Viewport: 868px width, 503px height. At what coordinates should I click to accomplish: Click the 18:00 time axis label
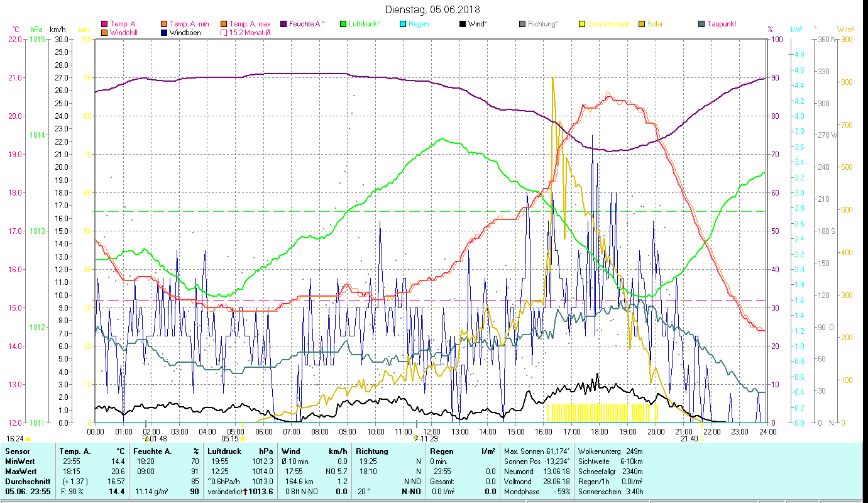point(600,431)
